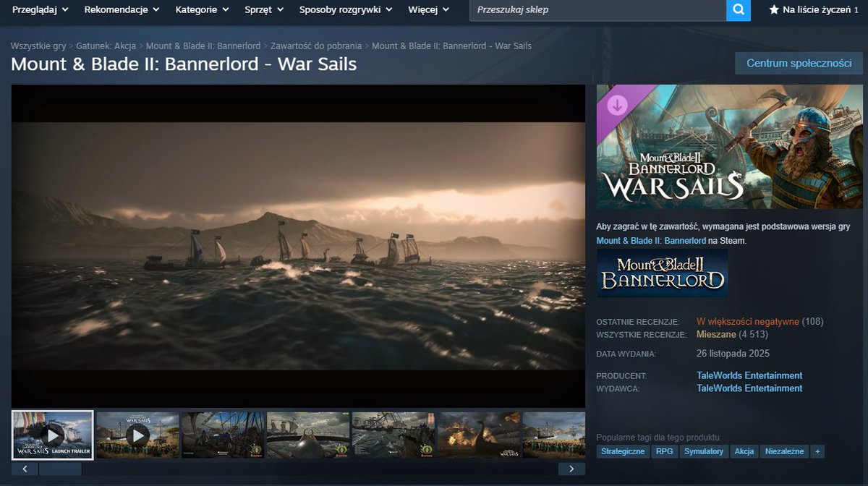
Task: Click the thumbnail strip scrollbar handle
Action: click(x=60, y=469)
